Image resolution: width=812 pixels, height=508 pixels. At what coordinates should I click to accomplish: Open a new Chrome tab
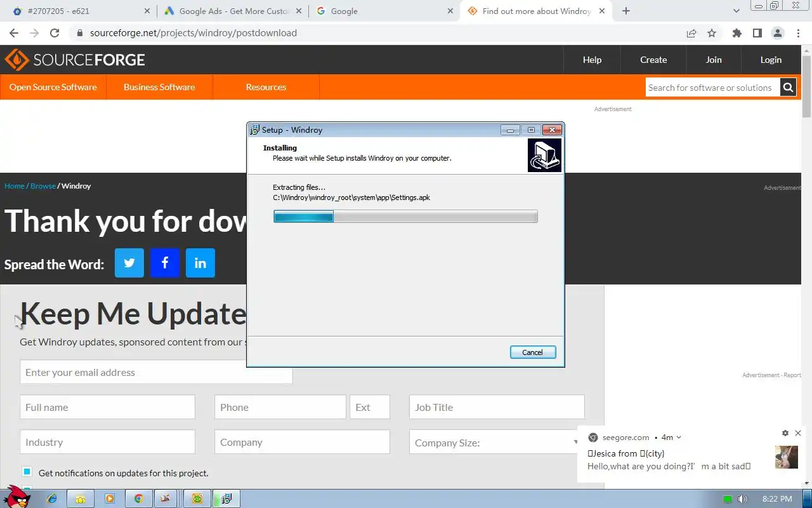pos(626,11)
